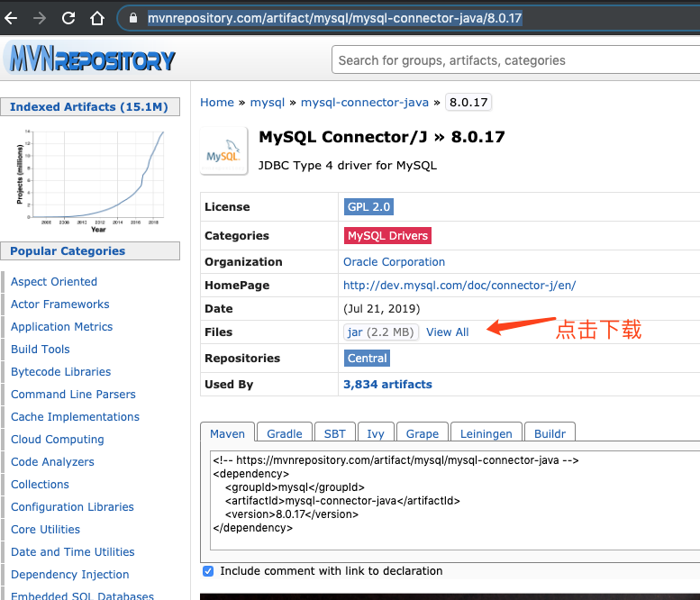Open the mysql breadcrumb link
Viewport: 700px width, 600px height.
[267, 102]
